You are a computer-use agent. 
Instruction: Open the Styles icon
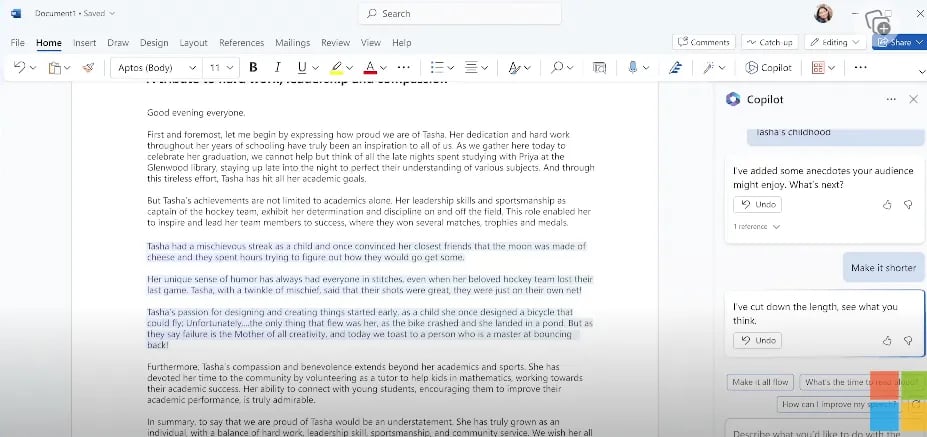(514, 67)
